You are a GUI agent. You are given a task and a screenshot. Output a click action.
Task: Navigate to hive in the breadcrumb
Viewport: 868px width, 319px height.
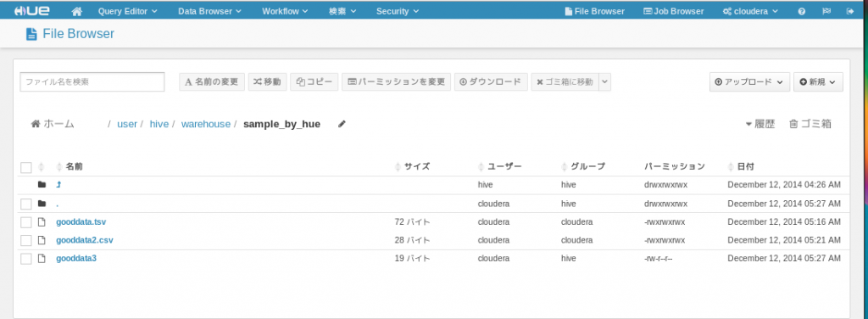[x=159, y=124]
